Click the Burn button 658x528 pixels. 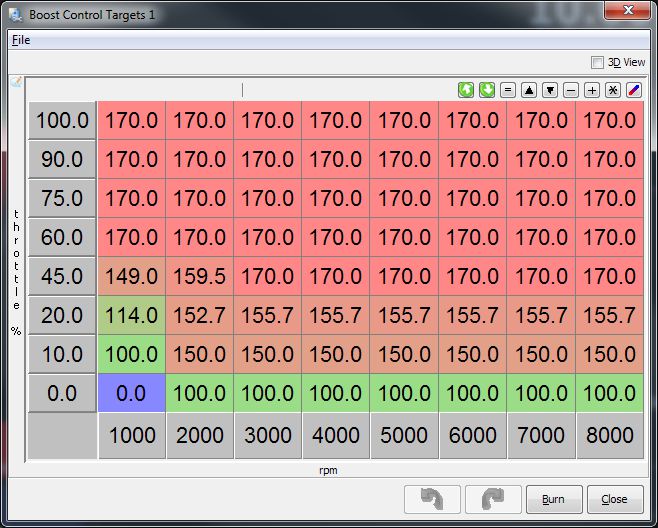click(x=553, y=499)
